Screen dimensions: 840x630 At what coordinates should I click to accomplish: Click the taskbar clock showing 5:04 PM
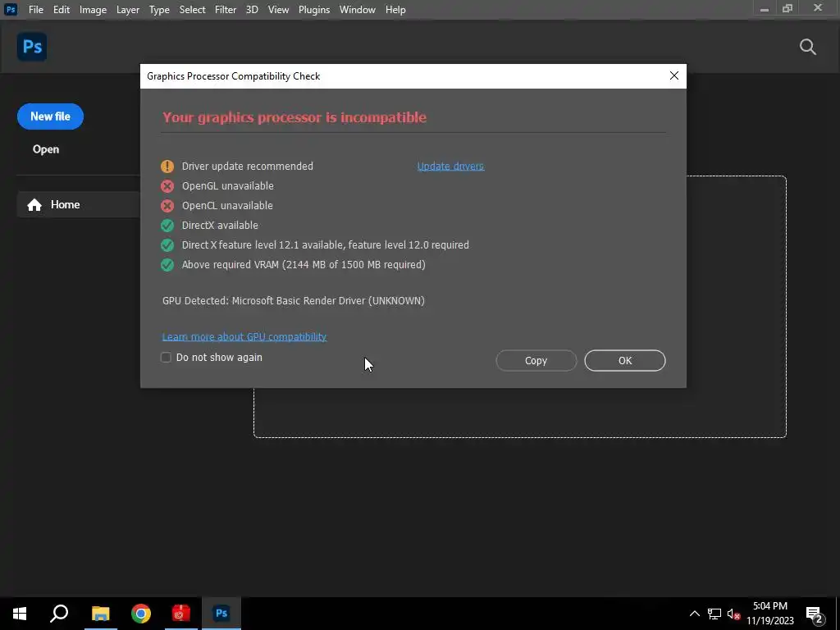coord(769,606)
